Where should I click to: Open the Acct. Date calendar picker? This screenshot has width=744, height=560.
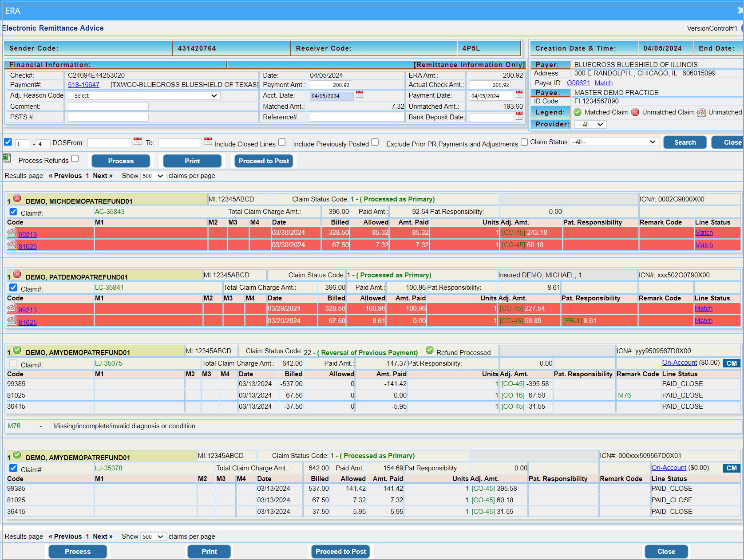pyautogui.click(x=360, y=95)
